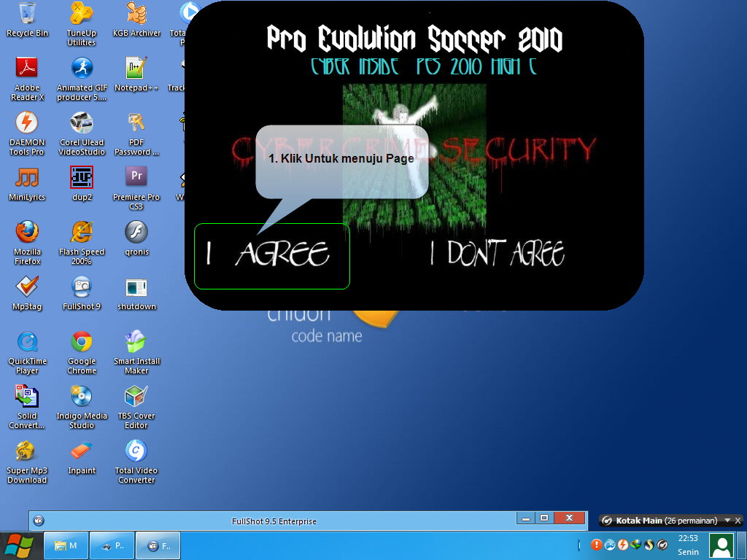747x560 pixels.
Task: Select the Adobe Reader X desktop icon
Action: (x=27, y=79)
